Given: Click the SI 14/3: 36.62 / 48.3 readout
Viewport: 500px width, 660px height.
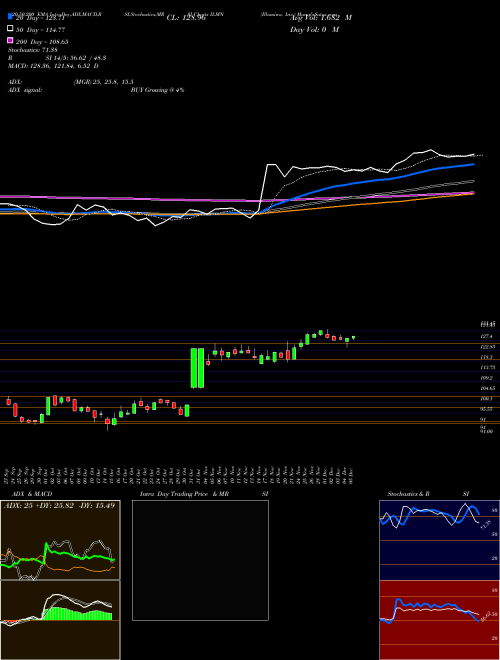Looking at the screenshot, I should (76, 58).
